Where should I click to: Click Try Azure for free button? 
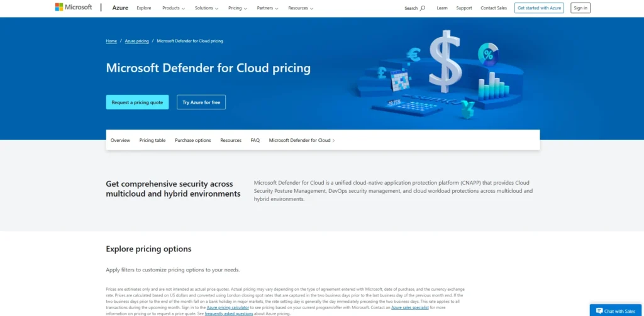201,102
